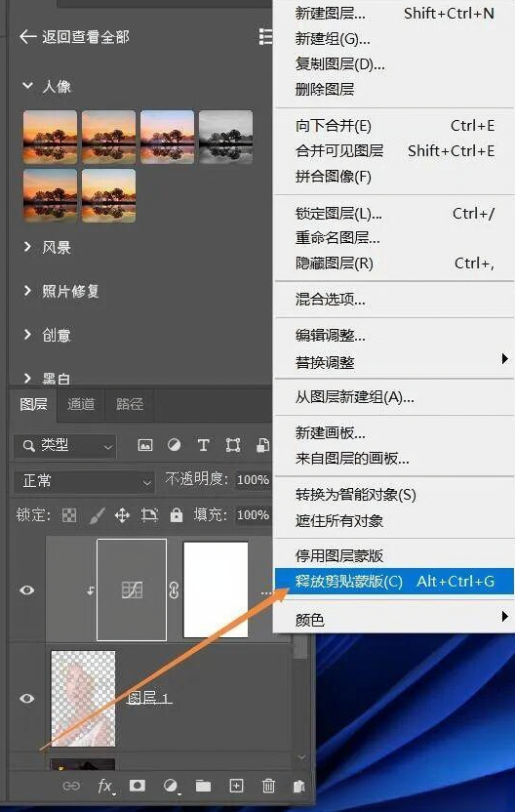Select the white layer mask thumbnail
Viewport: 515px width, 812px height.
(216, 589)
